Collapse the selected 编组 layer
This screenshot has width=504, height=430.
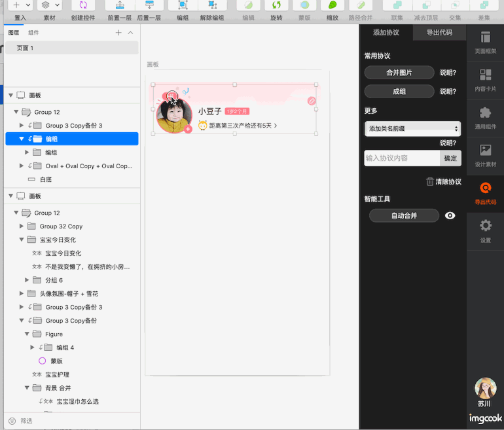[22, 139]
